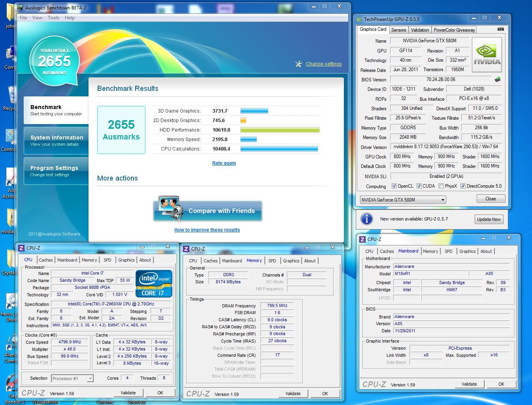532x405 pixels.
Task: Click the wrench icon beside Change settings
Action: point(298,64)
